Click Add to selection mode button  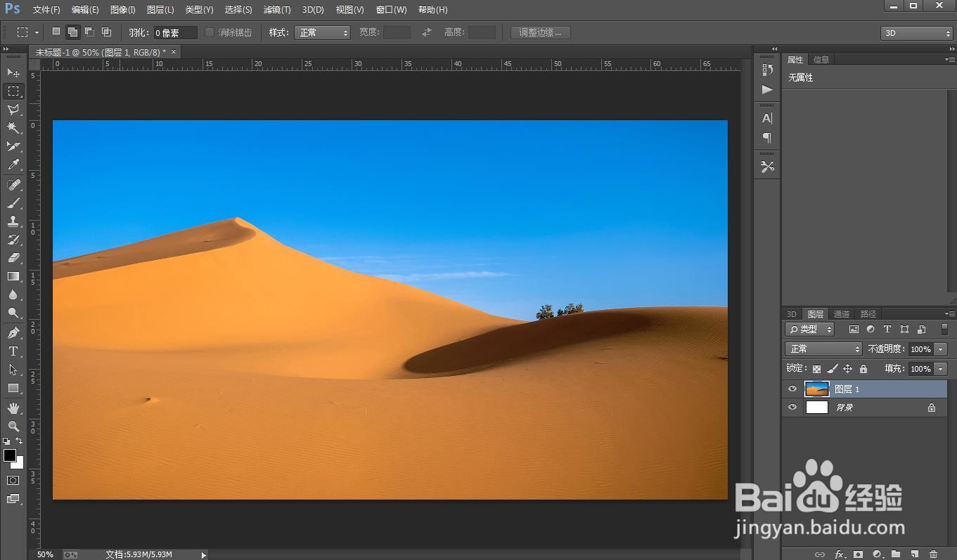tap(72, 32)
